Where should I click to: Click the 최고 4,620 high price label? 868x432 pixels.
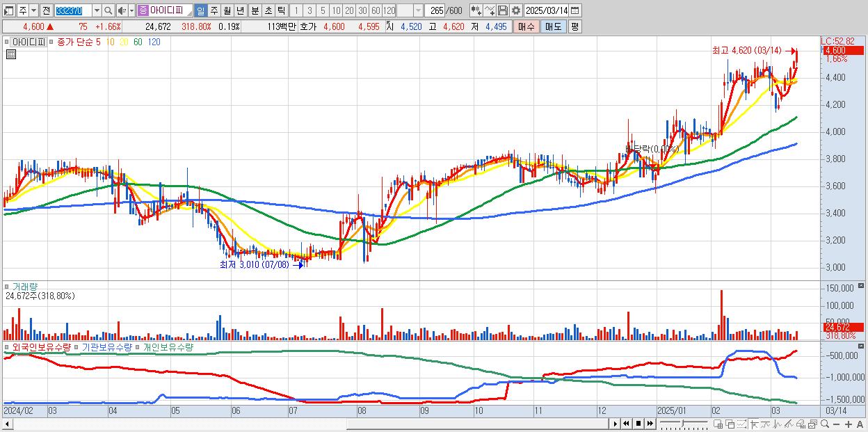tap(746, 51)
